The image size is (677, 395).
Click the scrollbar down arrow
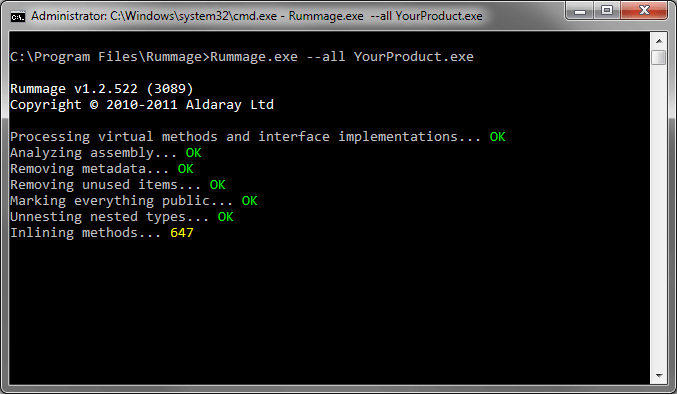pos(659,376)
